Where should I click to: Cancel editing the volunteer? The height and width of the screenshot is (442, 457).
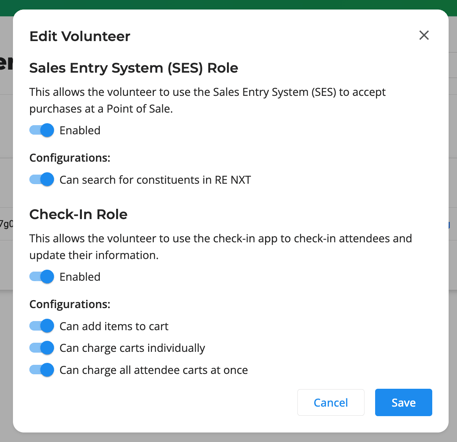(331, 403)
